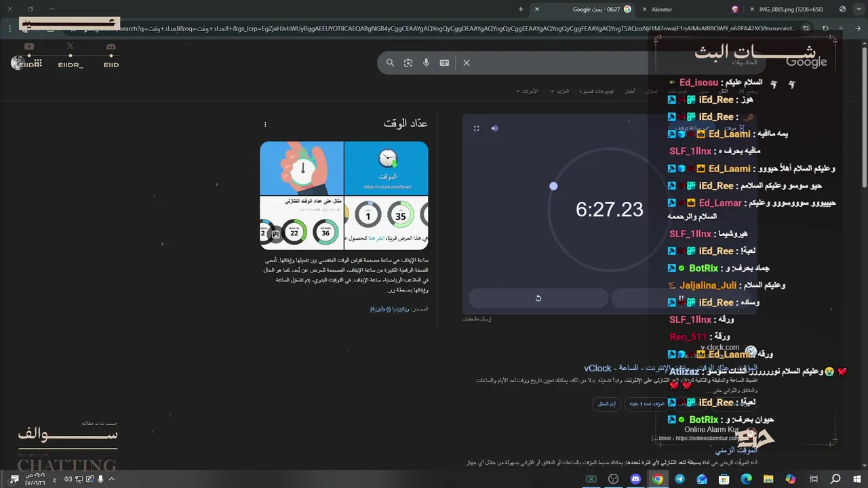
Task: Open the الأدوات tools dropdown in search filters
Action: (x=527, y=91)
